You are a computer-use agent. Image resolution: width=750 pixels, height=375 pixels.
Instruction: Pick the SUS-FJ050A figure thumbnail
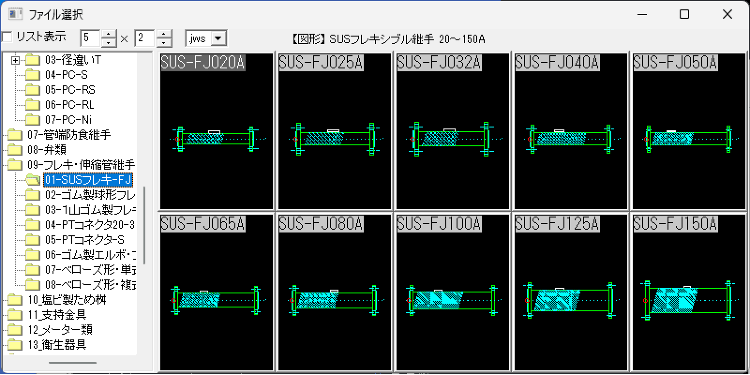tap(689, 131)
